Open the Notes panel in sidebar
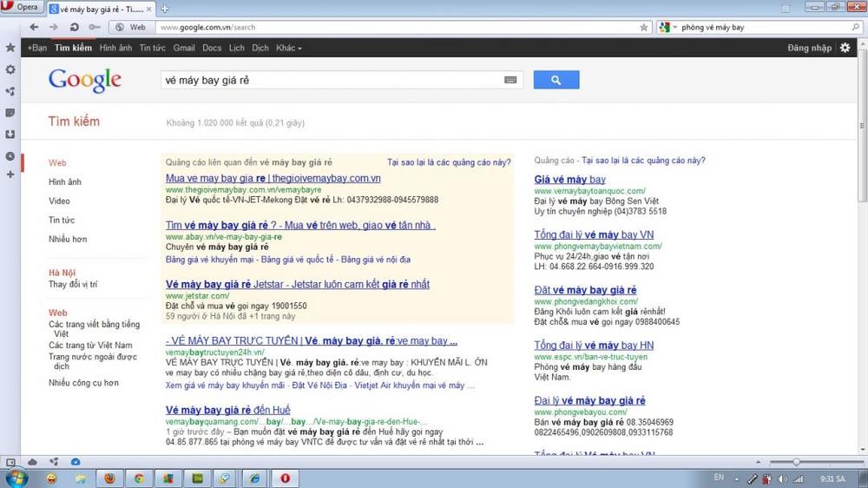This screenshot has width=868, height=488. tap(10, 113)
